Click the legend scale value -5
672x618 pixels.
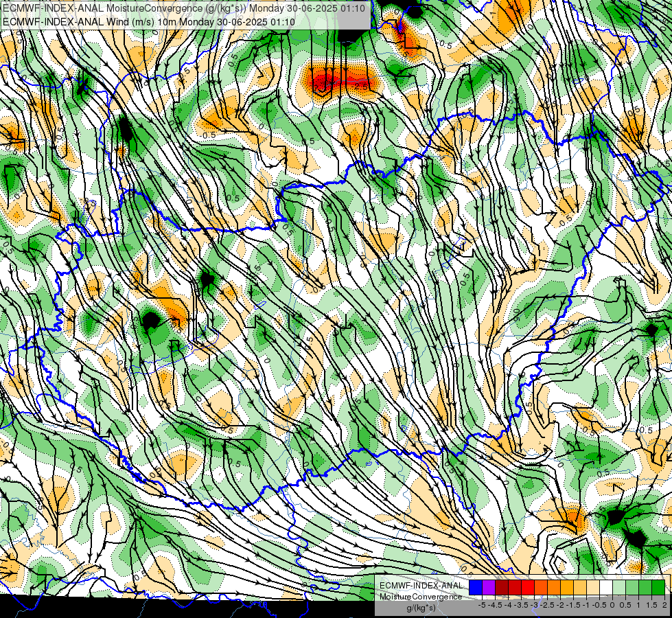482,605
